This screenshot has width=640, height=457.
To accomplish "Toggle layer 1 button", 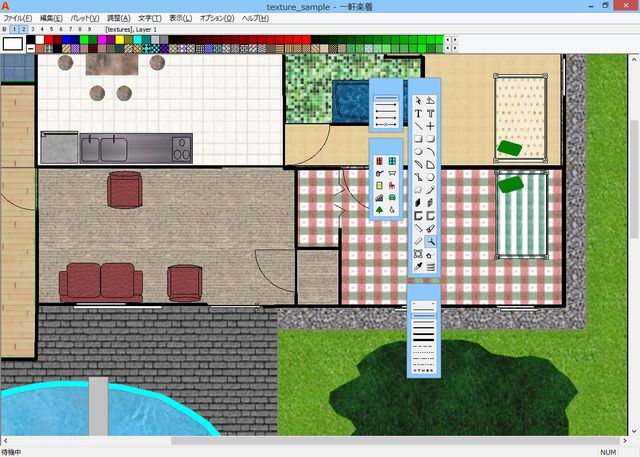I will coord(14,29).
